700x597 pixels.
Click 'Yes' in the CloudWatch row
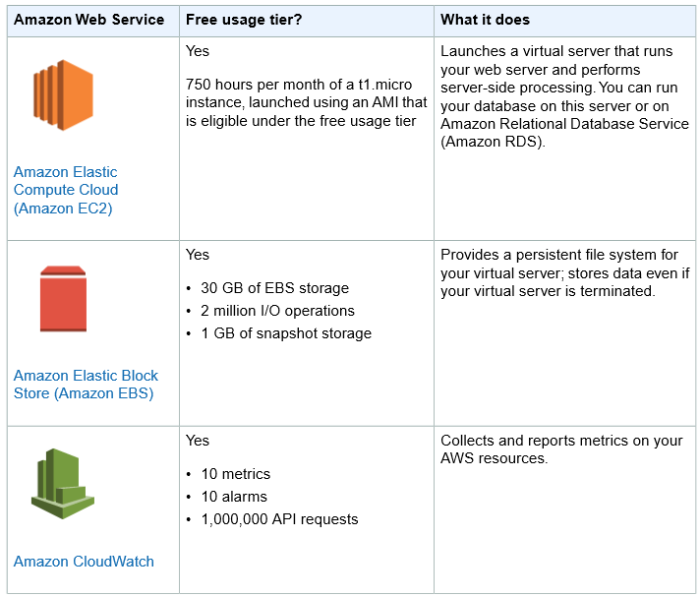[x=198, y=441]
